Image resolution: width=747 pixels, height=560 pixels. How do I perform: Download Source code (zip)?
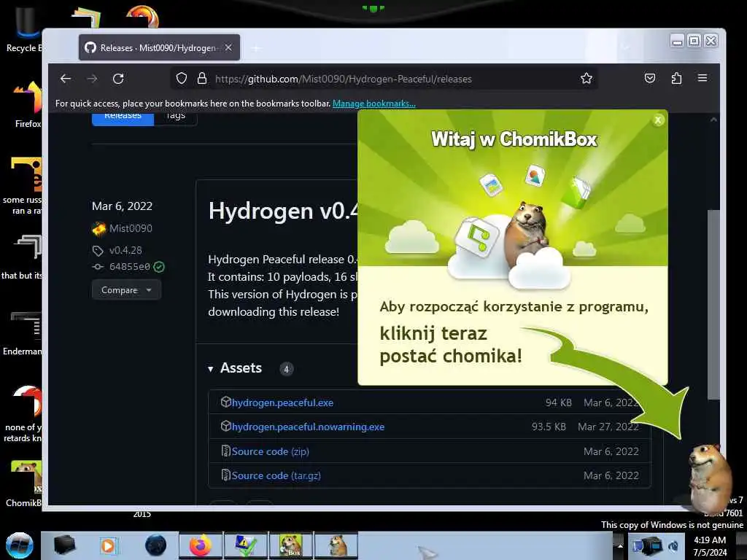(x=270, y=451)
